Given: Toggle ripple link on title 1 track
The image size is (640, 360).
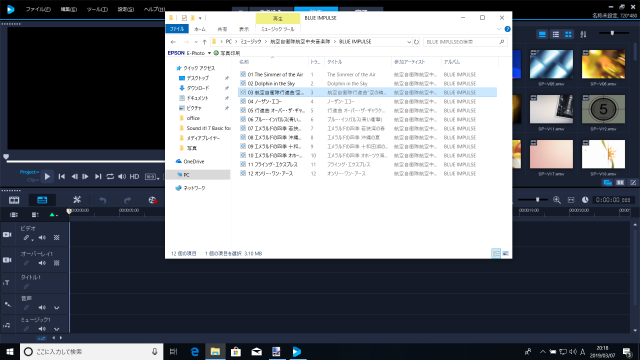Looking at the screenshot, I should pos(27,287).
